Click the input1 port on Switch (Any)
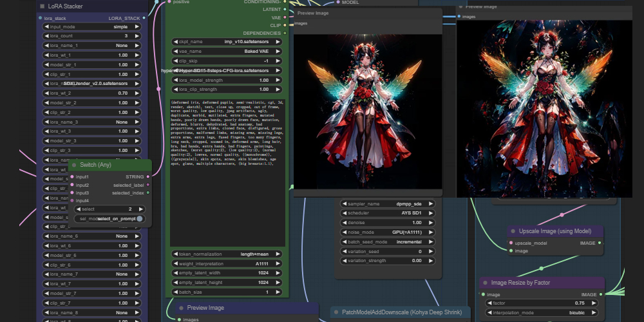644x322 pixels. [x=72, y=177]
